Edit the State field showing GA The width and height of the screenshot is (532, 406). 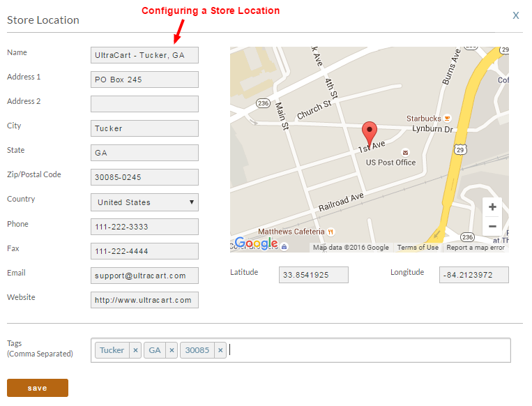click(x=144, y=153)
